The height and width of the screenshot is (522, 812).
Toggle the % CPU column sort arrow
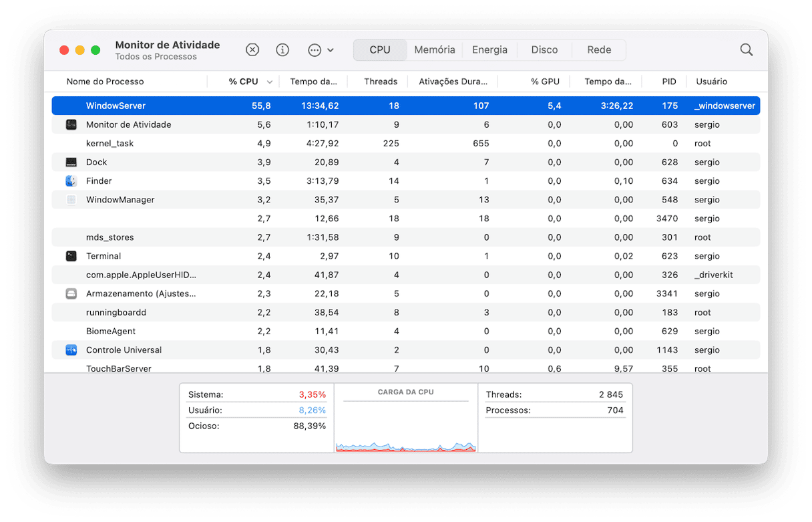coord(270,82)
